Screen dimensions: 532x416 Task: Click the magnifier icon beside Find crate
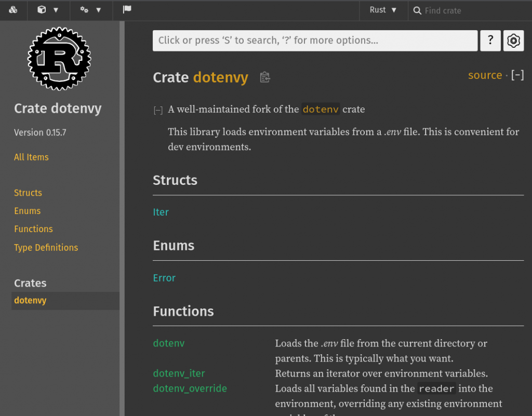pyautogui.click(x=417, y=10)
